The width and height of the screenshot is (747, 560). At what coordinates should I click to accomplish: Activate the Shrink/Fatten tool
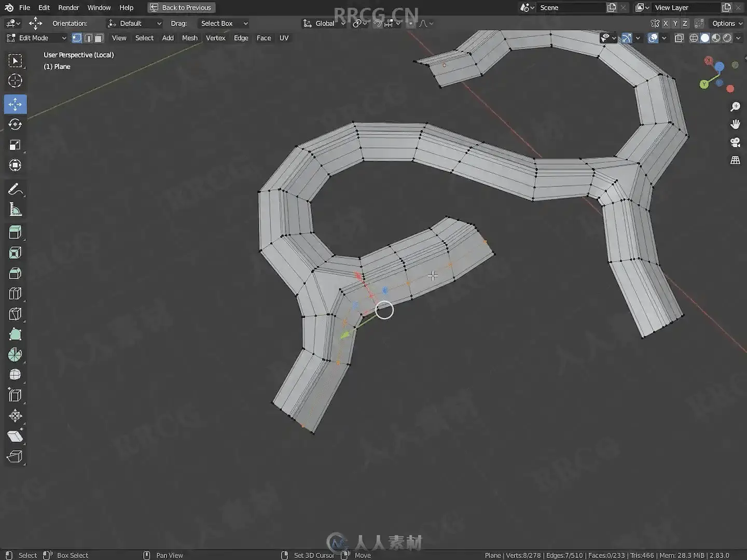pos(15,416)
